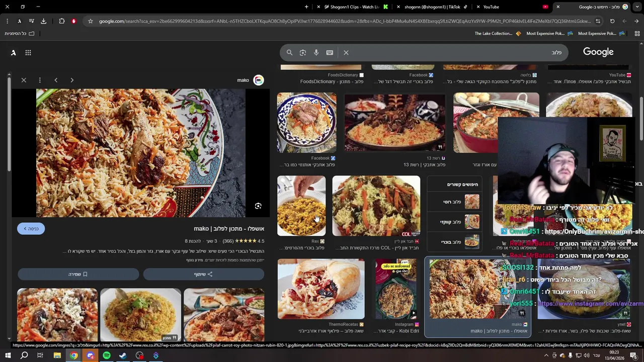Open the אושפלו - מתכון לפלוב mako title link
The height and width of the screenshot is (362, 644).
[229, 229]
